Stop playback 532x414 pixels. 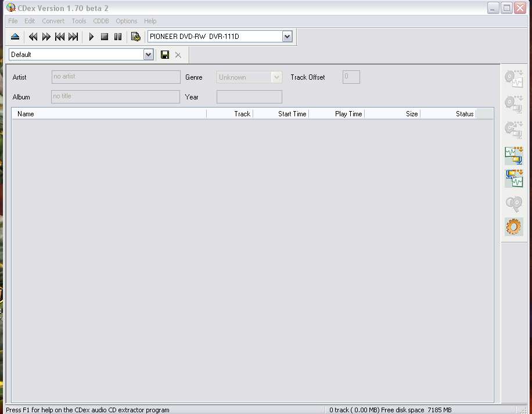(x=105, y=37)
